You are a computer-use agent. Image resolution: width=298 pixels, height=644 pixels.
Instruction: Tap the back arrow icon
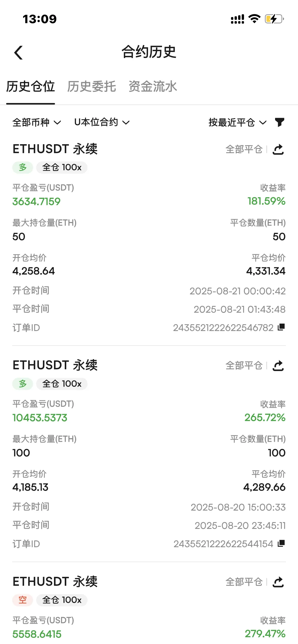coord(18,53)
